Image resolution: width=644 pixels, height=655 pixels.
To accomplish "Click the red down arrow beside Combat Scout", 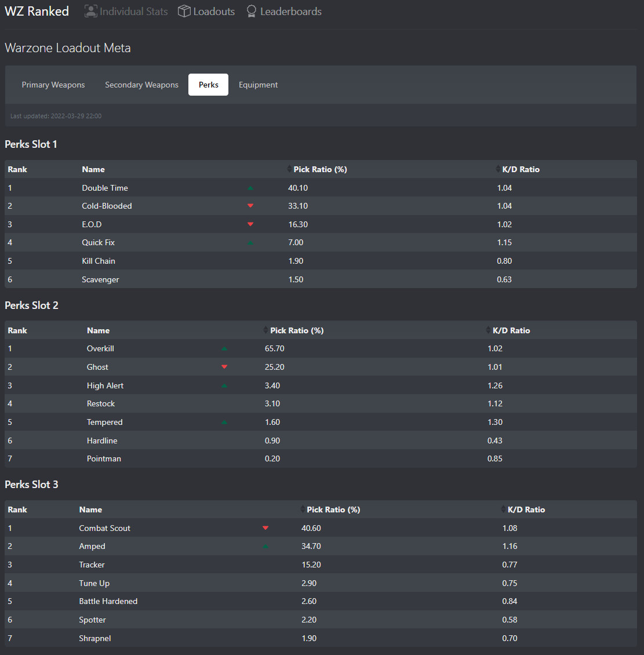I will [x=265, y=528].
